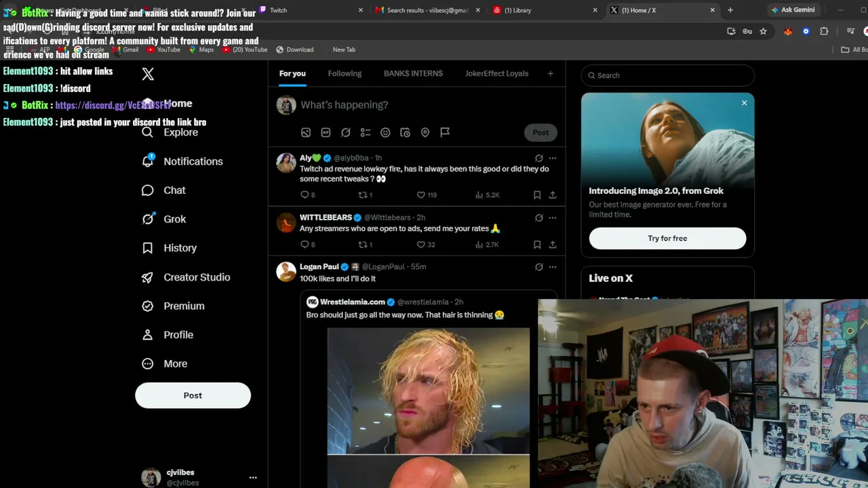Click the Ask Gemini button

pyautogui.click(x=793, y=10)
